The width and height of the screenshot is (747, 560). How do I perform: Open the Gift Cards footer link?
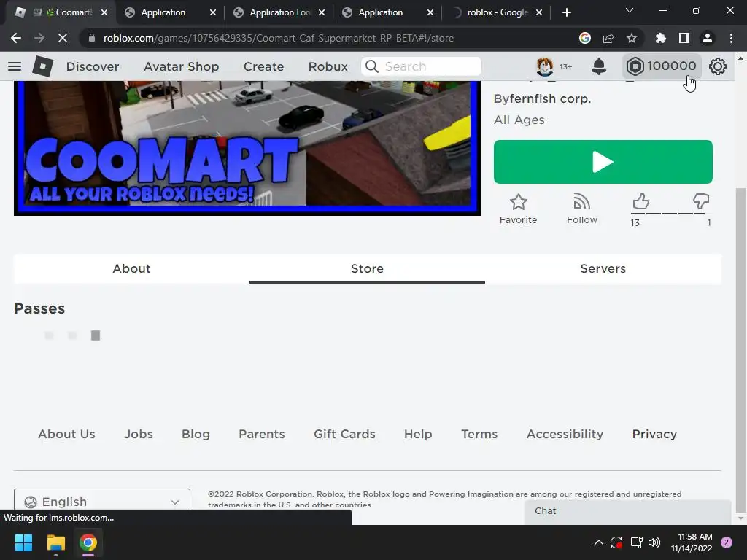tap(344, 435)
